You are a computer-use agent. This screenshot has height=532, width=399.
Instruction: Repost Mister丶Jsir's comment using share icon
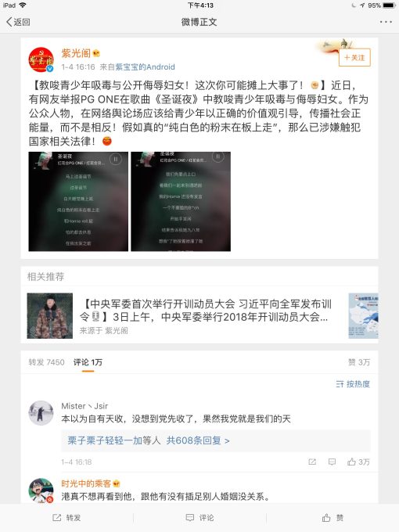point(312,462)
